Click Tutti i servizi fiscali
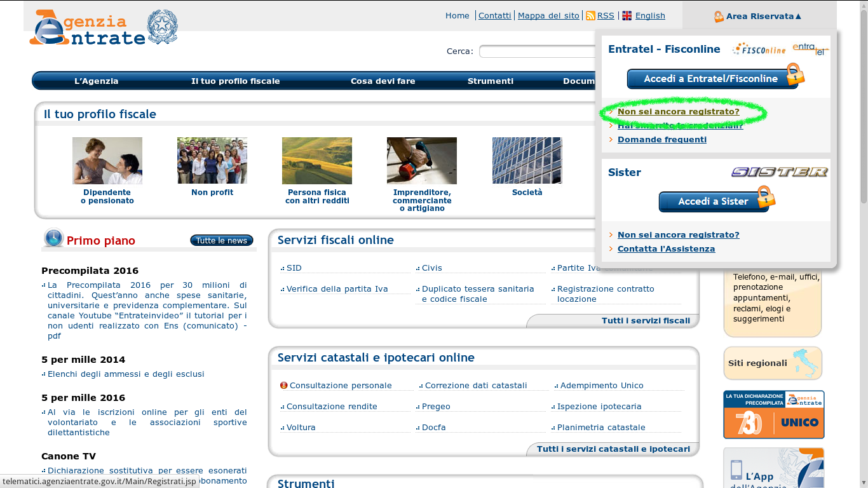This screenshot has height=488, width=868. pyautogui.click(x=646, y=321)
